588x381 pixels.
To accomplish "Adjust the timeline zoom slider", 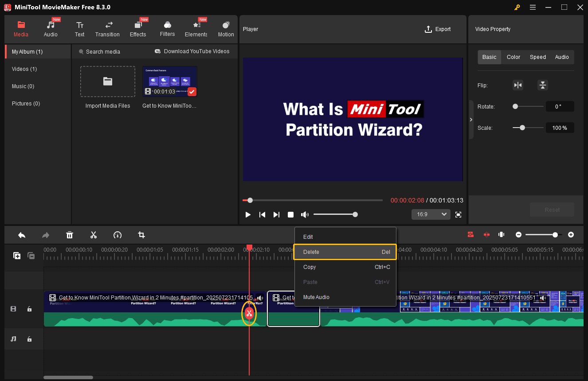I will pyautogui.click(x=544, y=235).
